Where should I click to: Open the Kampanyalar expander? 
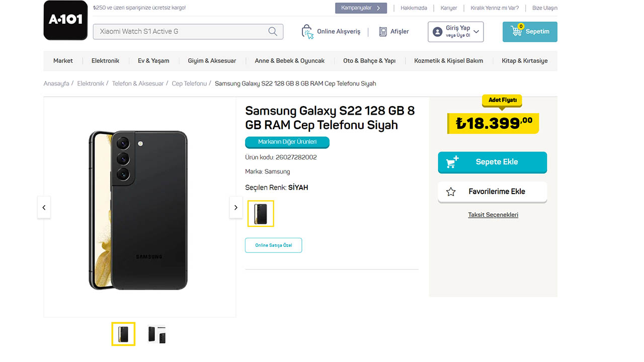(x=361, y=8)
